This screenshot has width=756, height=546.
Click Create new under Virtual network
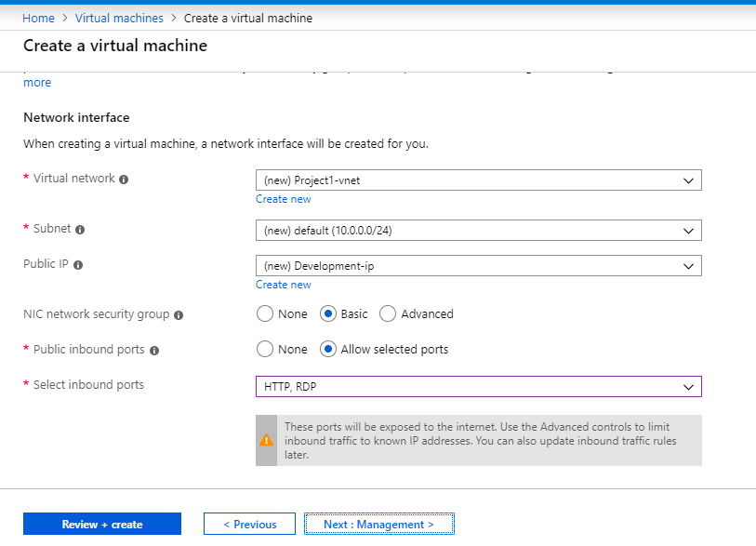click(283, 199)
